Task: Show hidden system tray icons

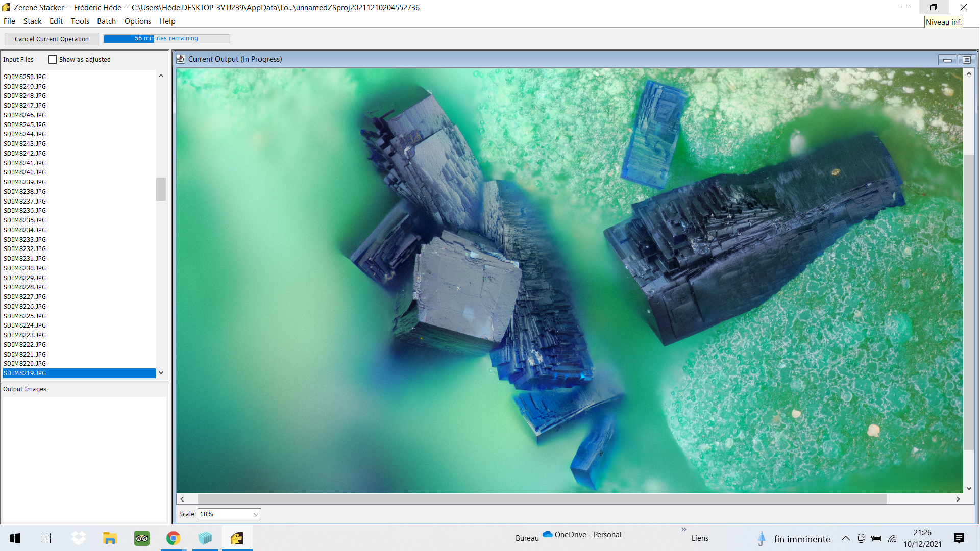Action: click(846, 538)
